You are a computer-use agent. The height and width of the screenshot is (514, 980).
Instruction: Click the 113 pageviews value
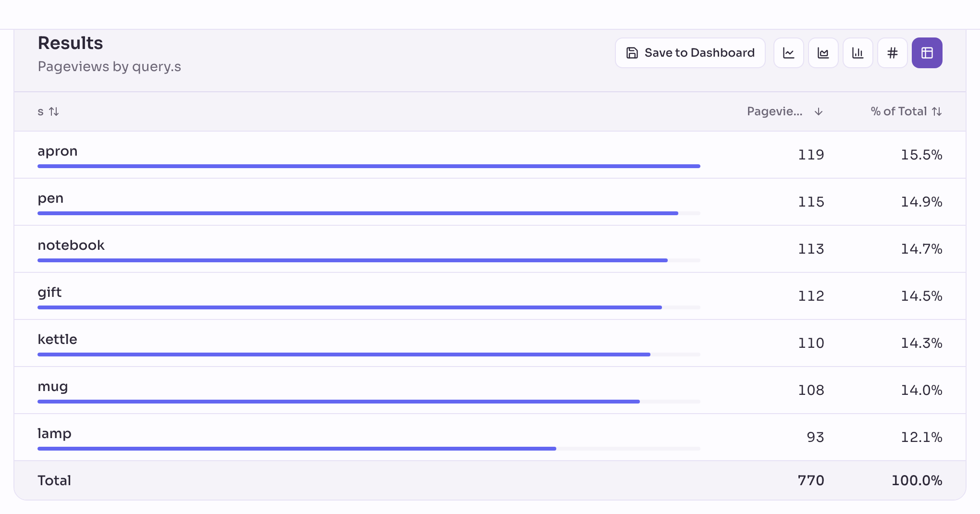click(x=811, y=249)
